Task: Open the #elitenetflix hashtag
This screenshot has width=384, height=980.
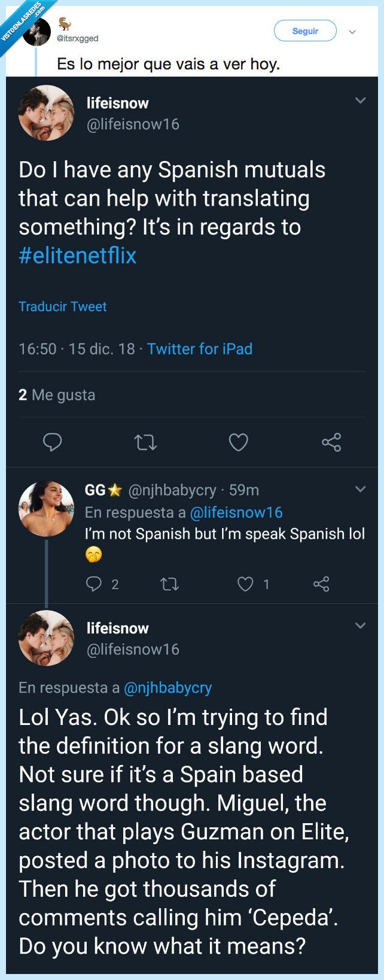Action: 78,256
